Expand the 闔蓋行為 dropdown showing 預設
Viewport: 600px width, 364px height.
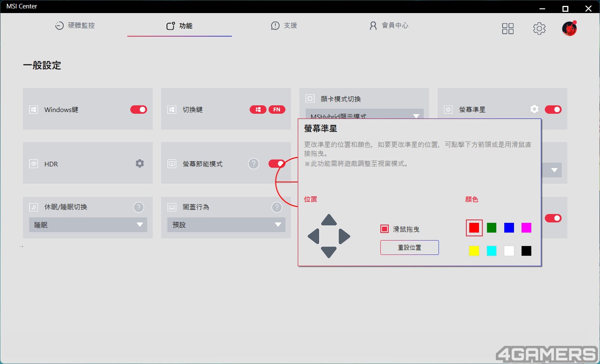[226, 225]
